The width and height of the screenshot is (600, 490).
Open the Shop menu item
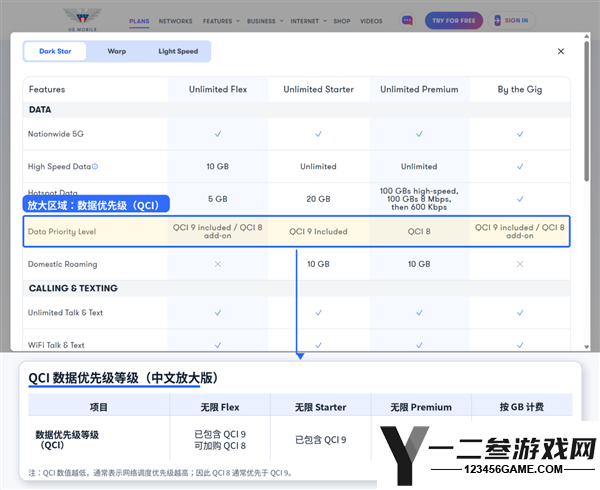coord(342,21)
